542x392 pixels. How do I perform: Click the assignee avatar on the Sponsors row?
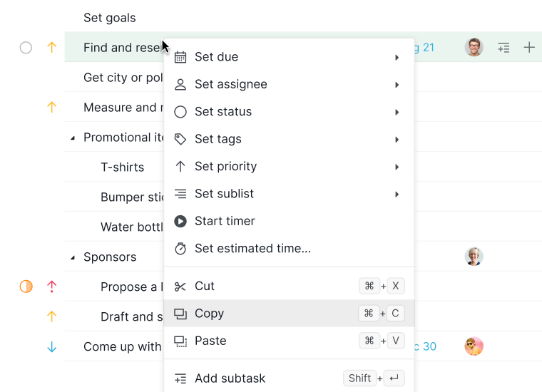474,257
